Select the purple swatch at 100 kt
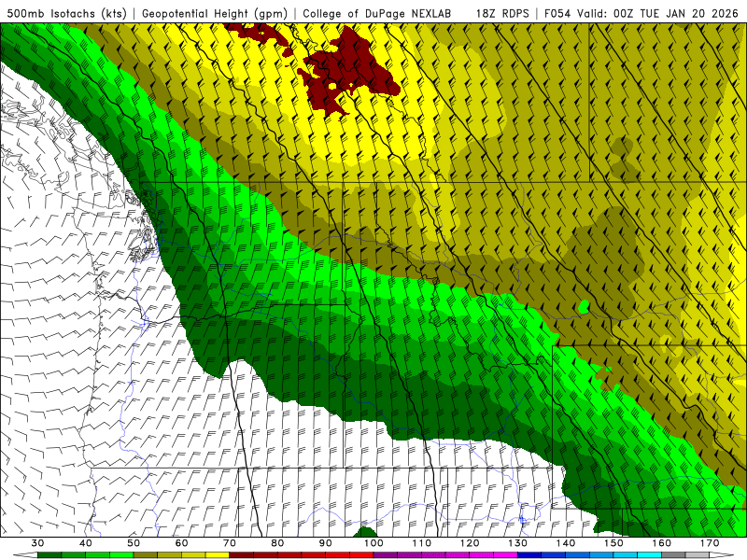The height and width of the screenshot is (560, 747). (386, 555)
